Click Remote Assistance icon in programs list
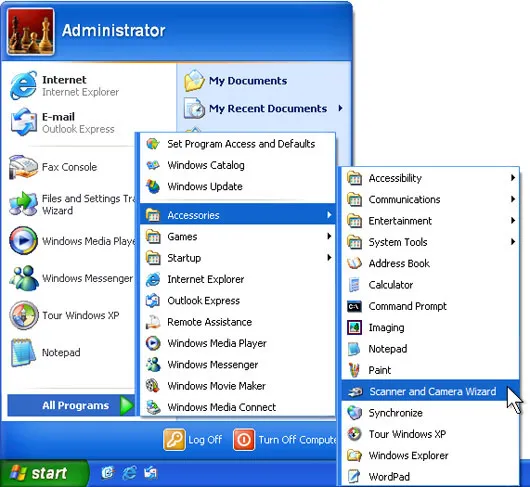 [x=153, y=322]
